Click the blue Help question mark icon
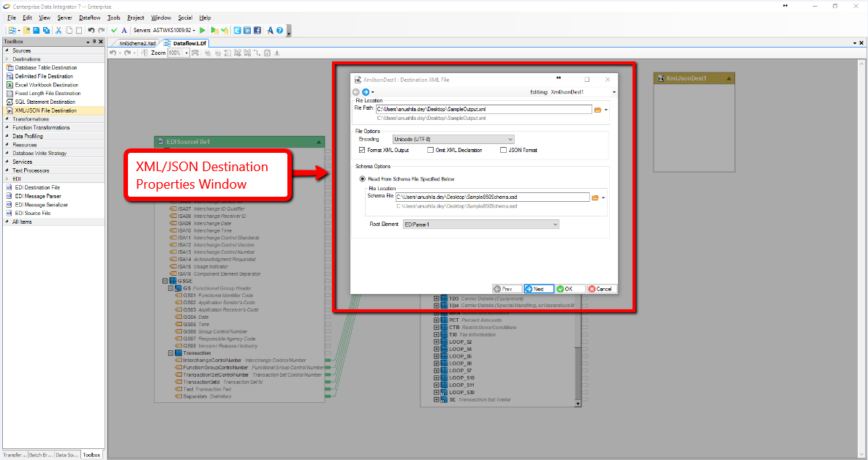Viewport: 868px width, 460px height. 279,30
